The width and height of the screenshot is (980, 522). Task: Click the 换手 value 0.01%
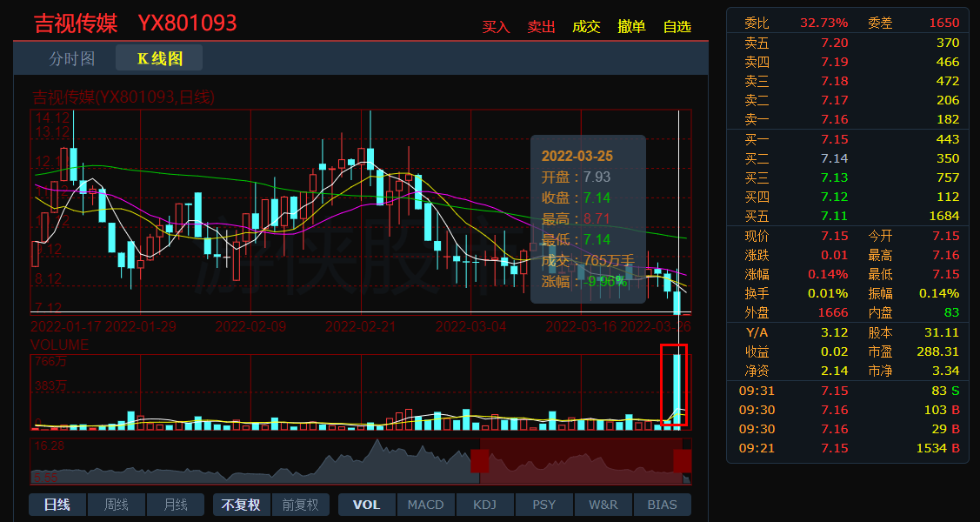point(828,294)
